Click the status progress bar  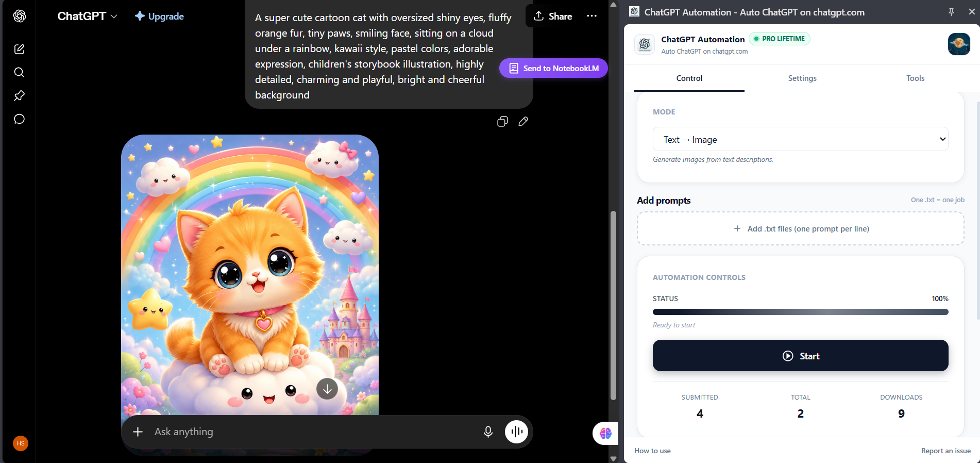(x=800, y=312)
